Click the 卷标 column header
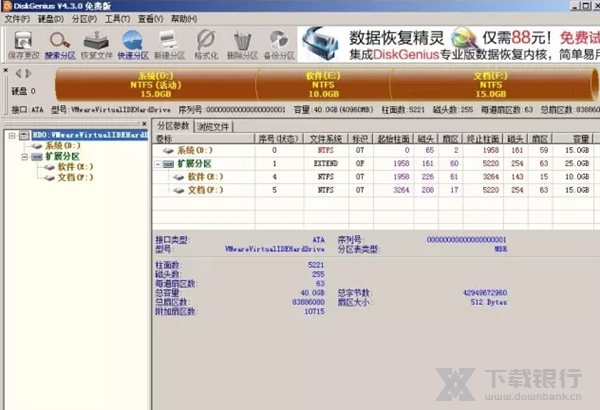 point(204,139)
